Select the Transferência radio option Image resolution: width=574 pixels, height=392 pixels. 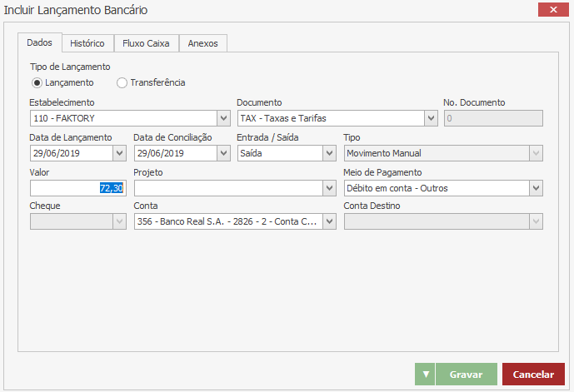(x=122, y=83)
